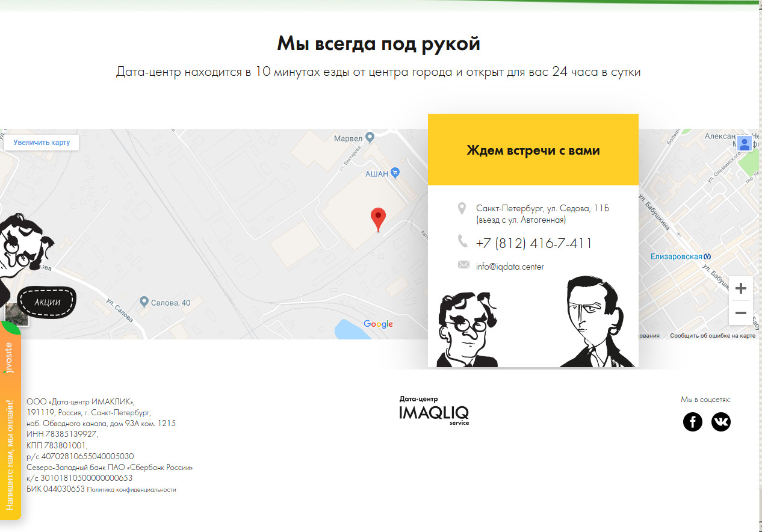Click the info@iqdata.center email link
The height and width of the screenshot is (532, 762).
(x=510, y=267)
